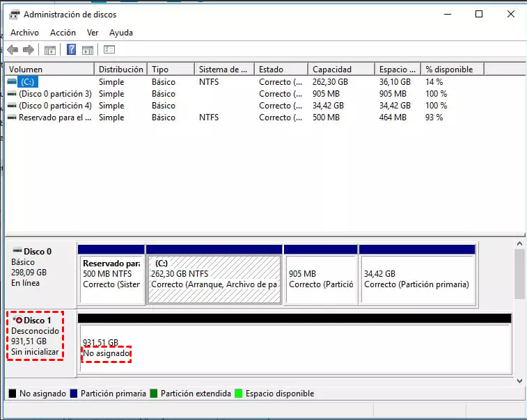Open the Ayuda menu

pos(121,33)
